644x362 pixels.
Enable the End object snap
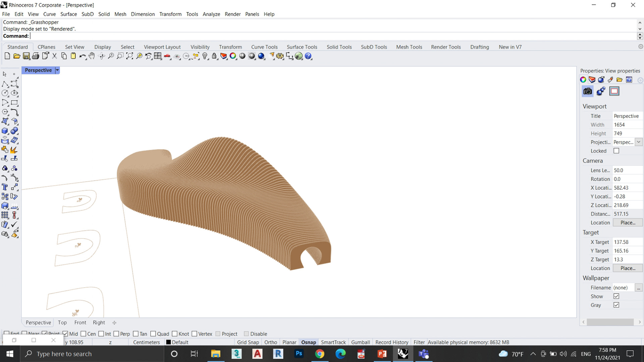click(x=6, y=334)
